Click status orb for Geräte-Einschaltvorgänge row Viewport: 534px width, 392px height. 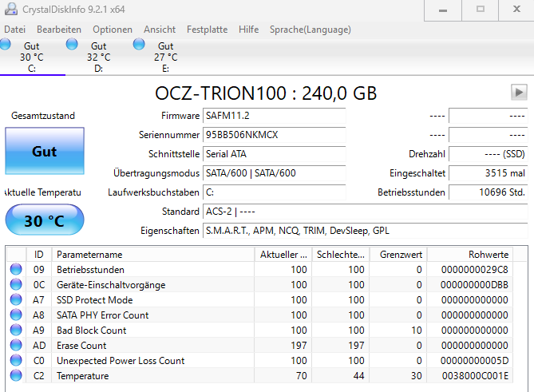16,284
